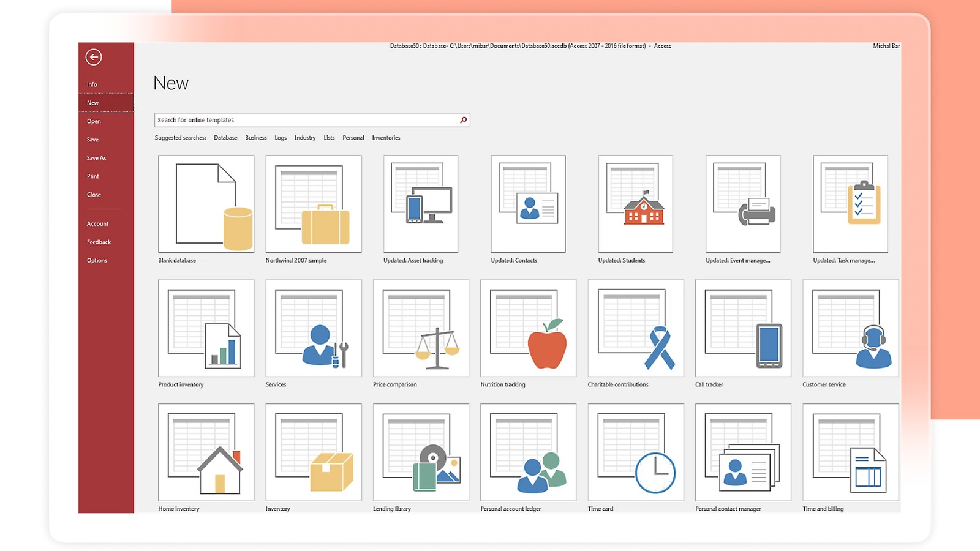The width and height of the screenshot is (980, 551).
Task: Open the Personal account ledger template
Action: (529, 452)
